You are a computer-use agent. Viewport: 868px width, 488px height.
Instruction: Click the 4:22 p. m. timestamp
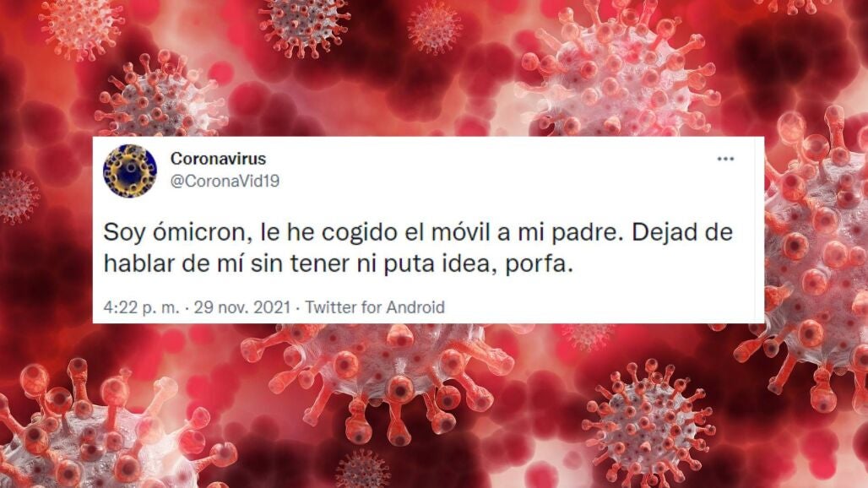pos(142,307)
